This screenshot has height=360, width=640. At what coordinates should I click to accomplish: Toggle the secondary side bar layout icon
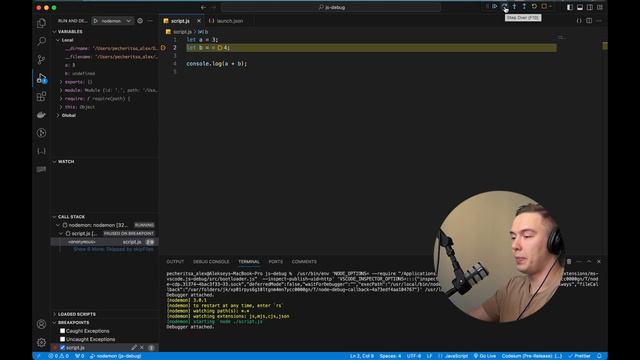590,7
